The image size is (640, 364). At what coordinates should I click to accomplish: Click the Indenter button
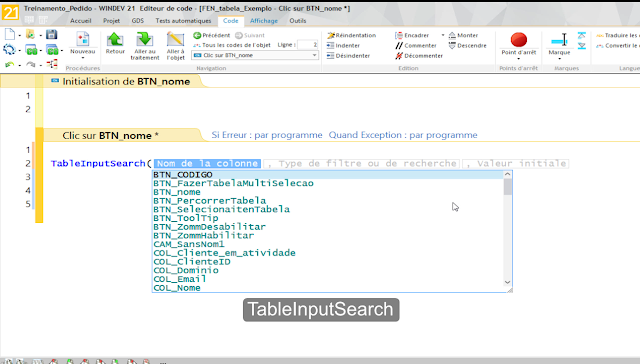pos(343,46)
